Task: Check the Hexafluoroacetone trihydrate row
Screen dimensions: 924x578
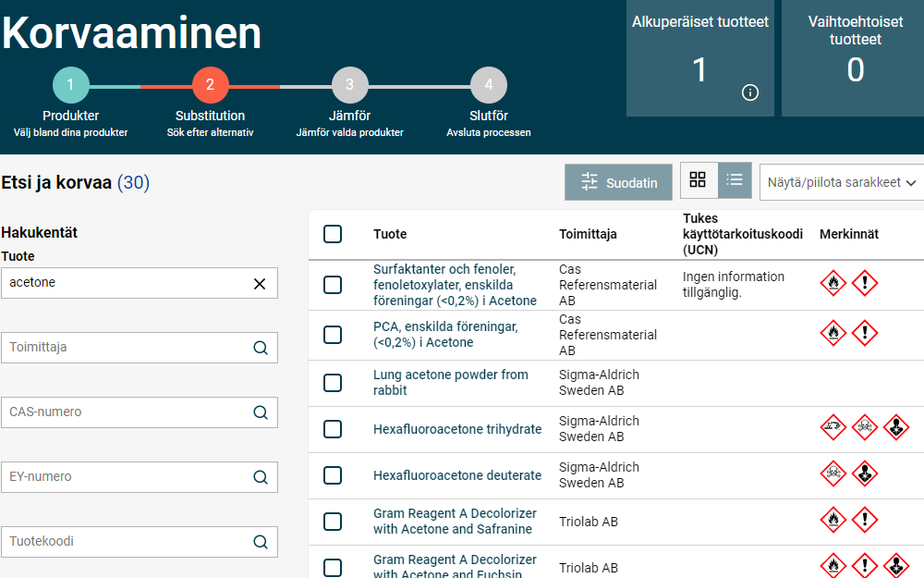Action: click(x=333, y=429)
